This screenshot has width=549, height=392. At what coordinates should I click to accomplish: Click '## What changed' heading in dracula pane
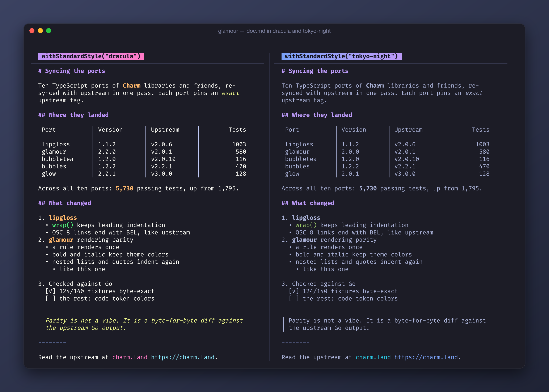[64, 203]
